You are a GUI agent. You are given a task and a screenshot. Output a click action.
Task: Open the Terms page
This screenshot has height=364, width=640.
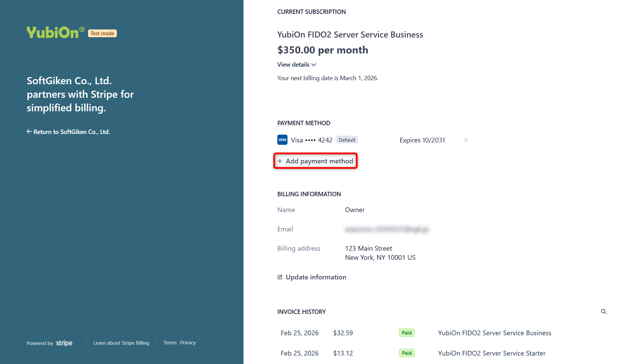170,343
